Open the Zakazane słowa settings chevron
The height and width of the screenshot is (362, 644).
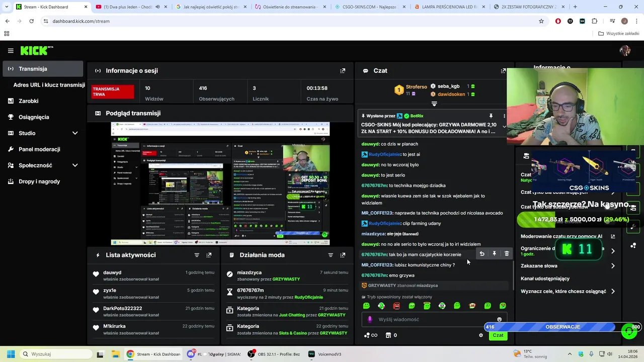point(613,266)
